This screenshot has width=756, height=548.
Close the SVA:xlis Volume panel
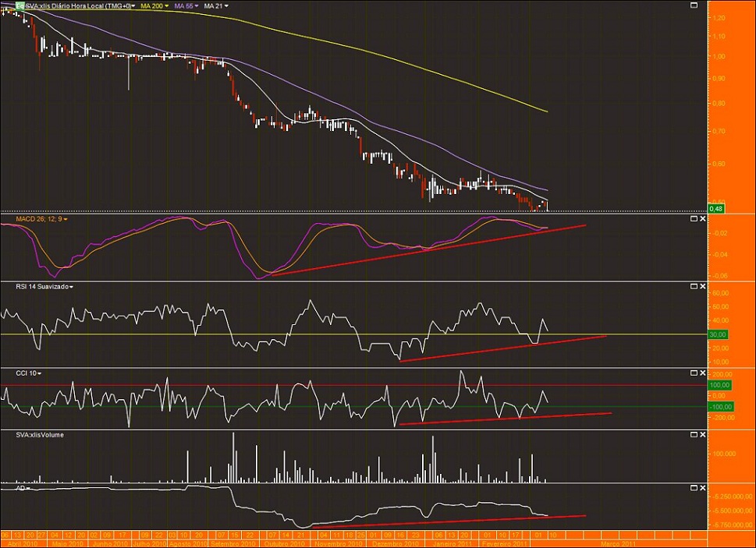coord(702,434)
